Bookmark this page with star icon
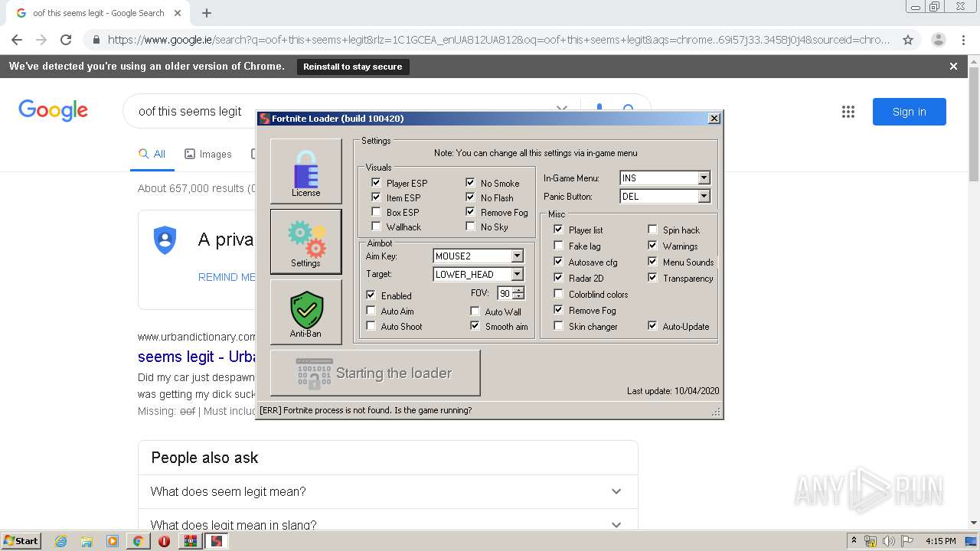Screen dimensions: 980x551 (x=908, y=40)
